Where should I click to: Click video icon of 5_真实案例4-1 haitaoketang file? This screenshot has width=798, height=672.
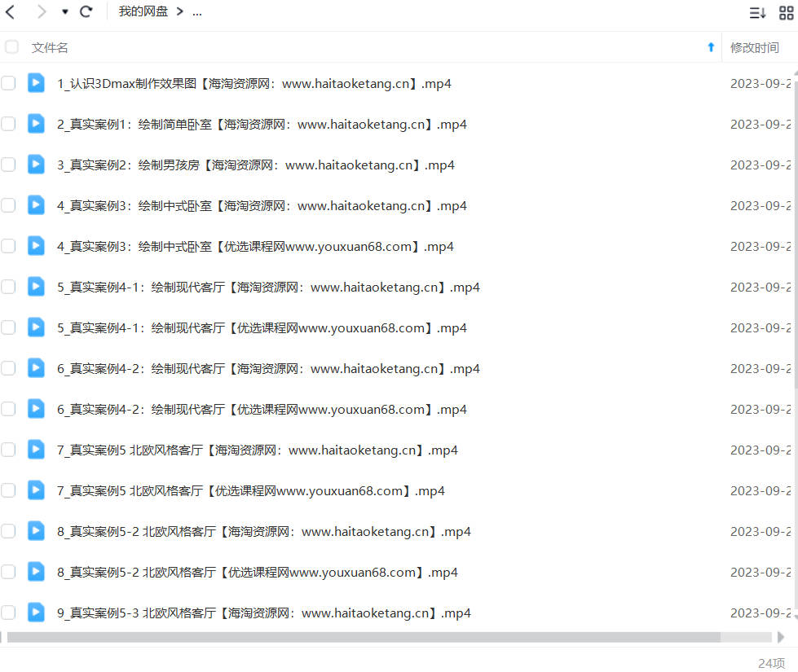(36, 287)
